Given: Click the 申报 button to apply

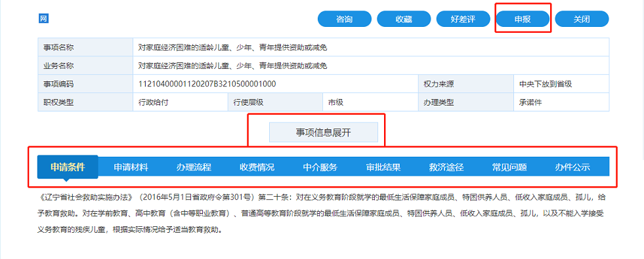Looking at the screenshot, I should [523, 19].
